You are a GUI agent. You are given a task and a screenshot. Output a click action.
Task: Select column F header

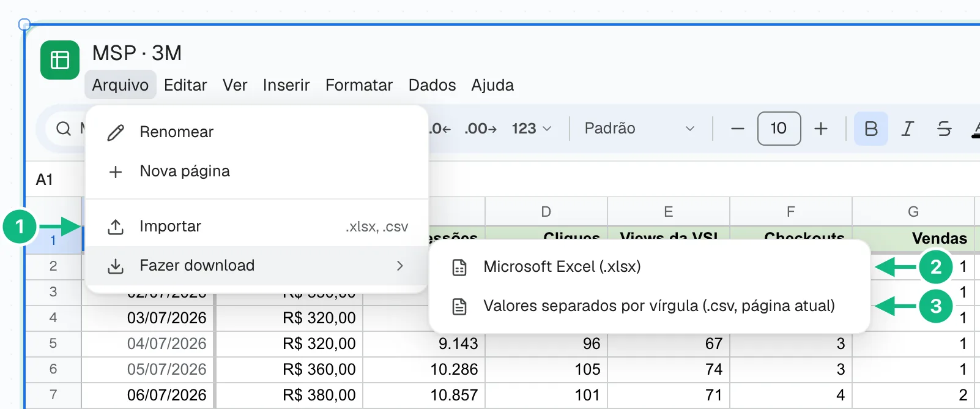coord(790,212)
